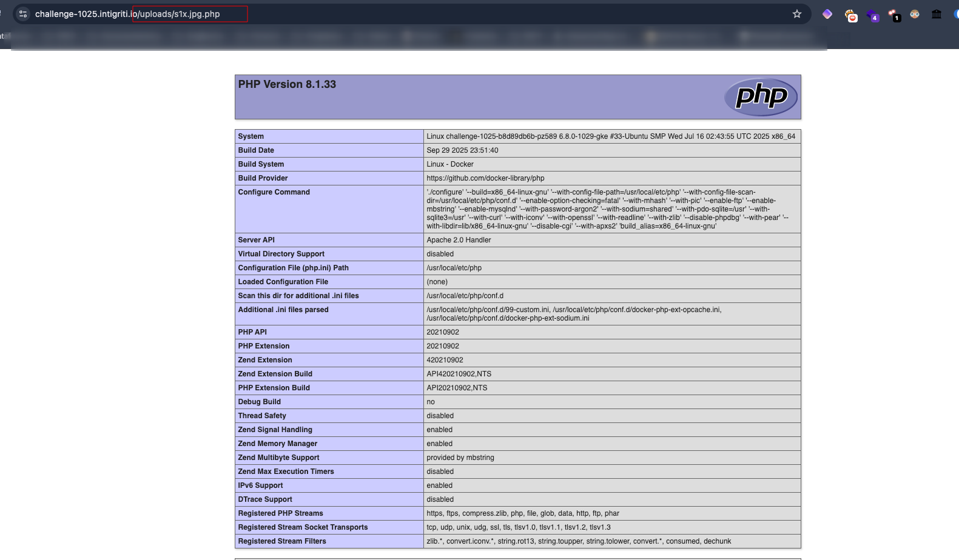
Task: Select the System row label
Action: click(251, 136)
